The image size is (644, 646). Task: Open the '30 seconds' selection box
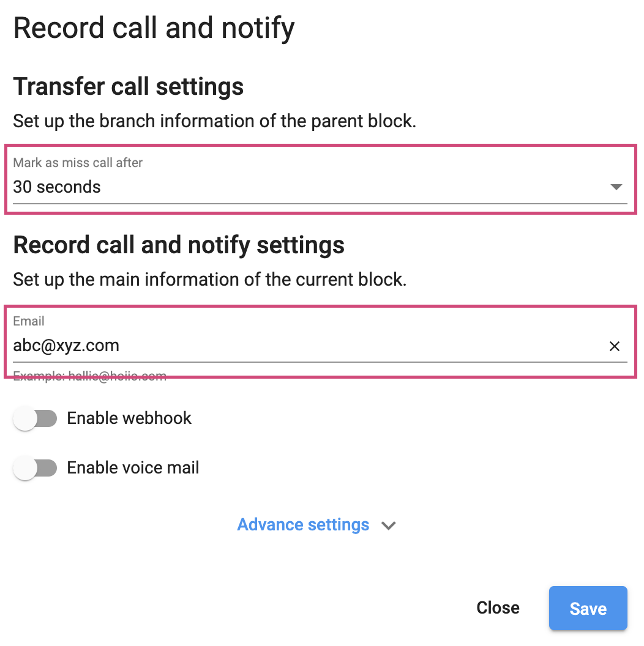pos(306,187)
